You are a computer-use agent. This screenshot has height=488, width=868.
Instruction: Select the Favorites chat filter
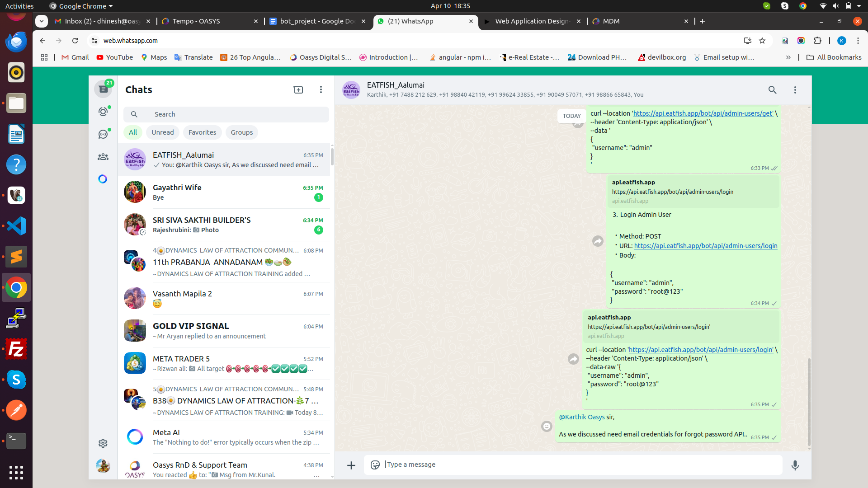(x=202, y=132)
